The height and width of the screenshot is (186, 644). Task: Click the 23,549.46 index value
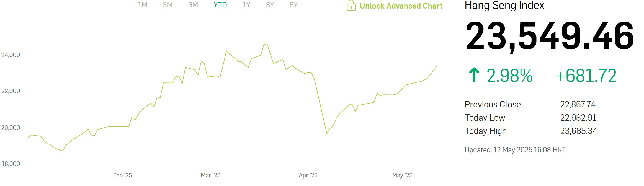click(x=550, y=37)
